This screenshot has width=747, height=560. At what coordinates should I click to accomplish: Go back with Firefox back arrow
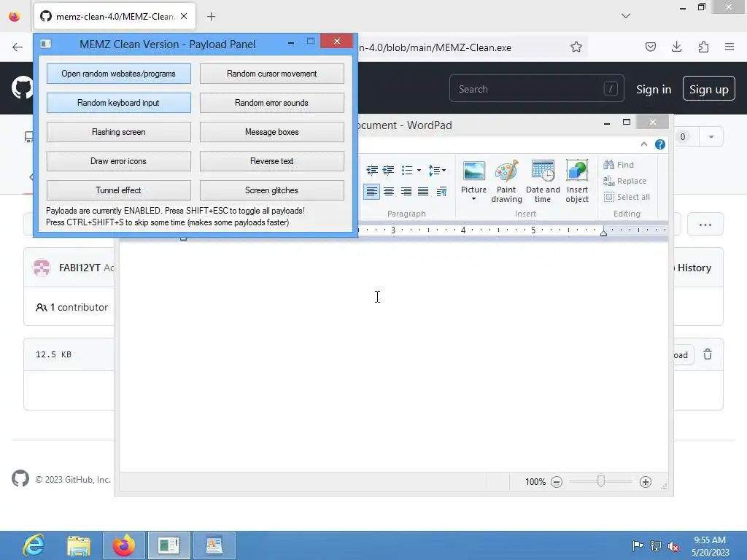tap(18, 47)
